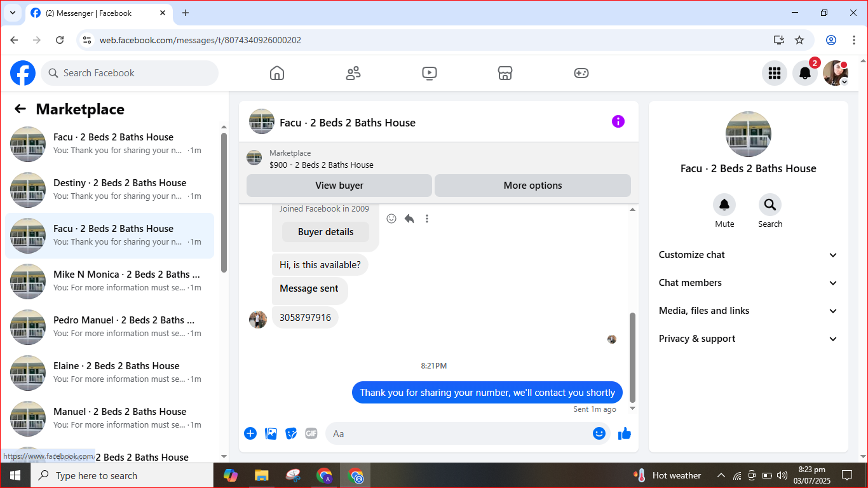Reply to the buyer details message
This screenshot has width=868, height=488.
coord(409,219)
